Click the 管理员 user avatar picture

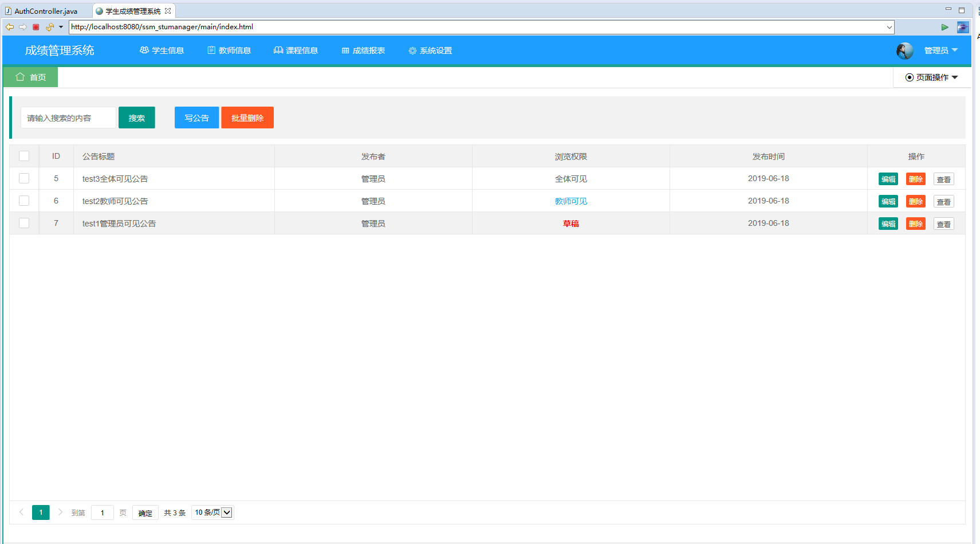tap(904, 50)
